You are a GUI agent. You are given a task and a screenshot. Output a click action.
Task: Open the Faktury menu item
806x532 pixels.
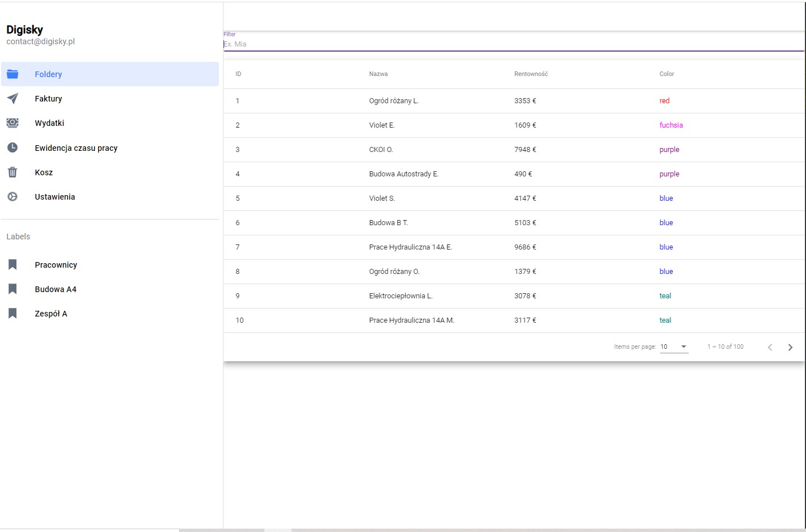coord(48,99)
